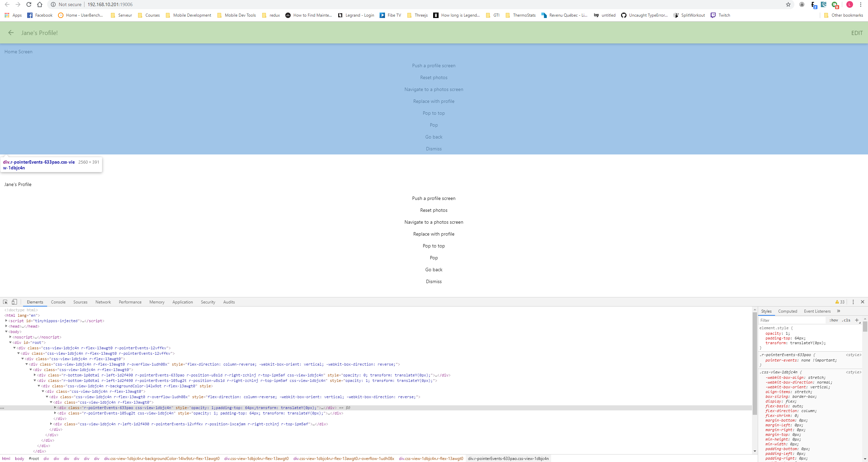The width and height of the screenshot is (868, 462).
Task: Toggle the device toolbar in DevTools
Action: tap(14, 302)
